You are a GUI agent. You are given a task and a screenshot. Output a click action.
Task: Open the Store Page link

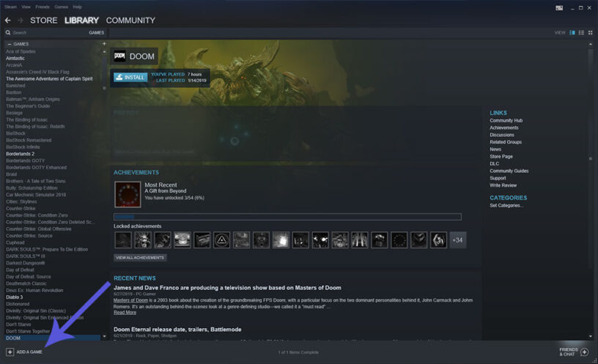501,157
